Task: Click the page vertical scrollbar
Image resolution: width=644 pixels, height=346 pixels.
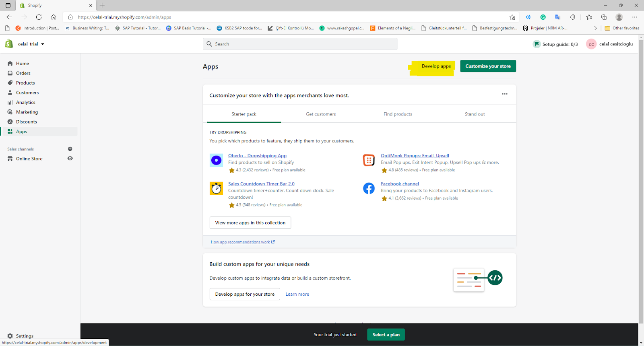Action: (641, 181)
